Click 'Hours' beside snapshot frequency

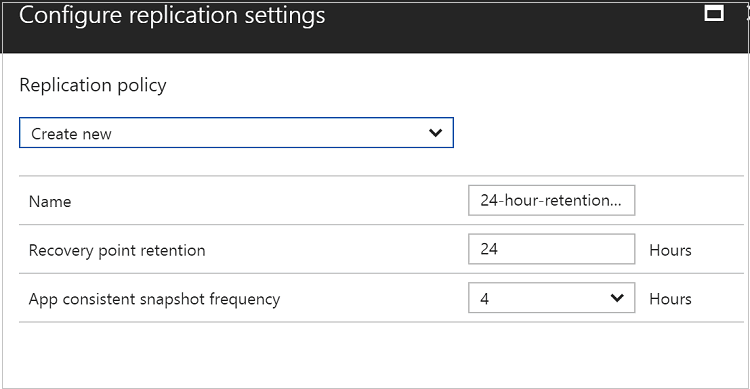[670, 299]
